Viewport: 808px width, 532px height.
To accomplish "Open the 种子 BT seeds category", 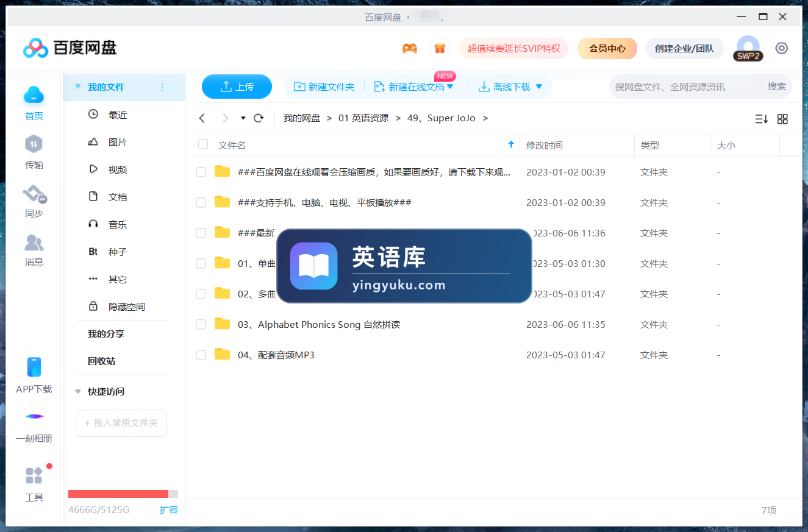I will (x=118, y=252).
